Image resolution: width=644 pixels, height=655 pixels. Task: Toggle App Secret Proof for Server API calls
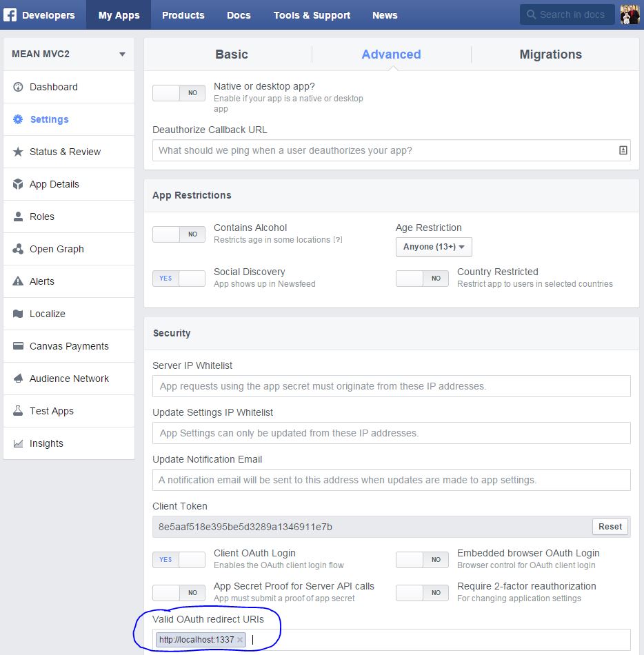179,593
